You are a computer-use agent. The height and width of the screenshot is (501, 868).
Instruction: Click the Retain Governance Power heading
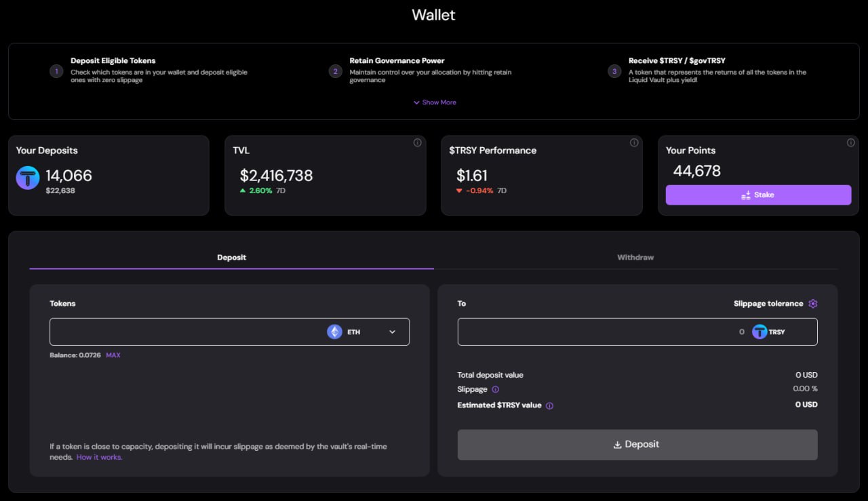[397, 61]
